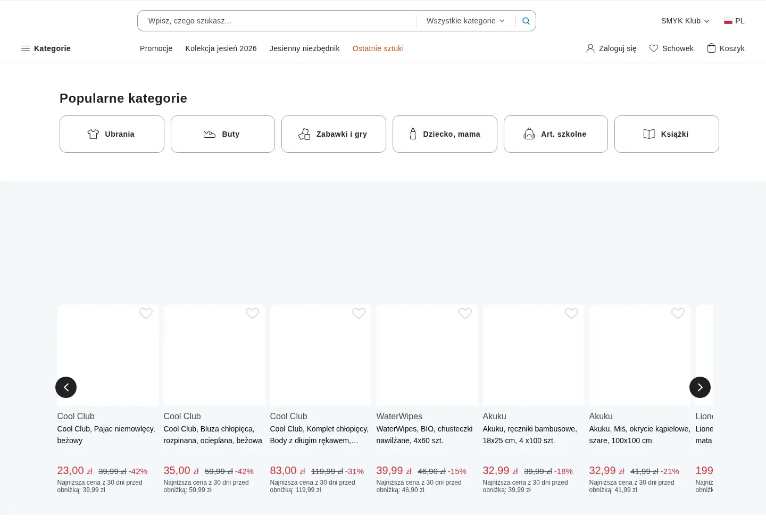Open the Bluza chłopięca rozpinana product title
Screen dimensions: 766x532
click(213, 435)
